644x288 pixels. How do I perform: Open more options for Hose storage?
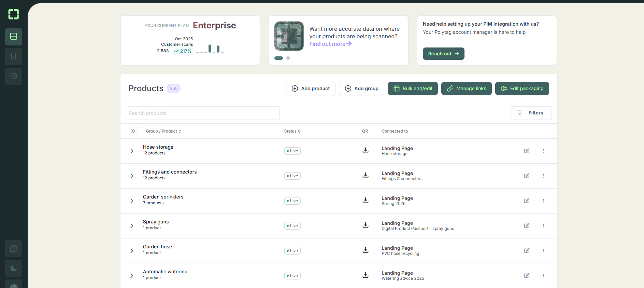tap(543, 151)
